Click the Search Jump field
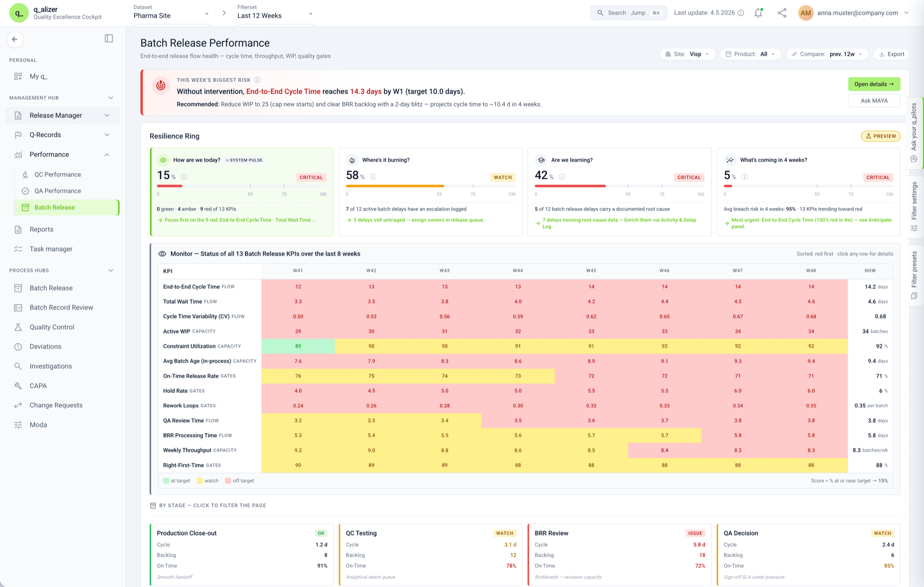The image size is (924, 587). coord(628,13)
